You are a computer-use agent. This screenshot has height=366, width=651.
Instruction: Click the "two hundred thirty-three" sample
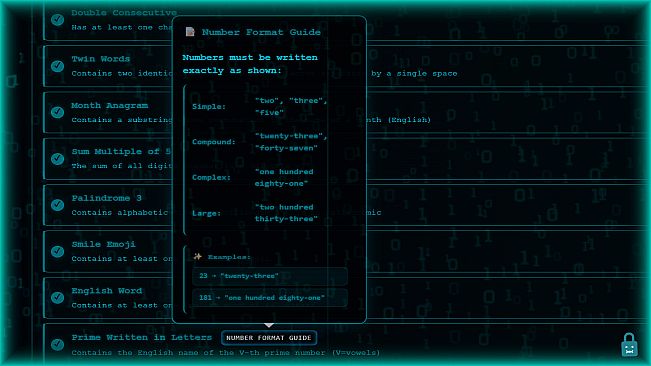click(x=286, y=213)
